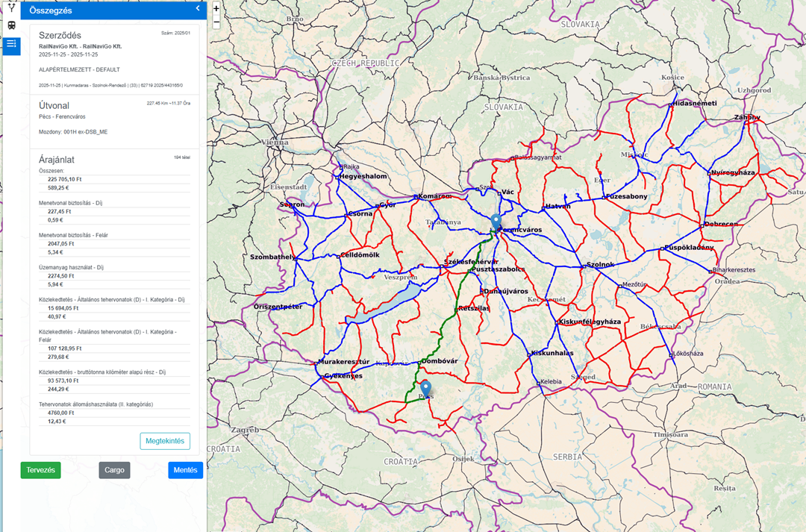Zoom out on the map
The image size is (806, 532).
tap(216, 23)
